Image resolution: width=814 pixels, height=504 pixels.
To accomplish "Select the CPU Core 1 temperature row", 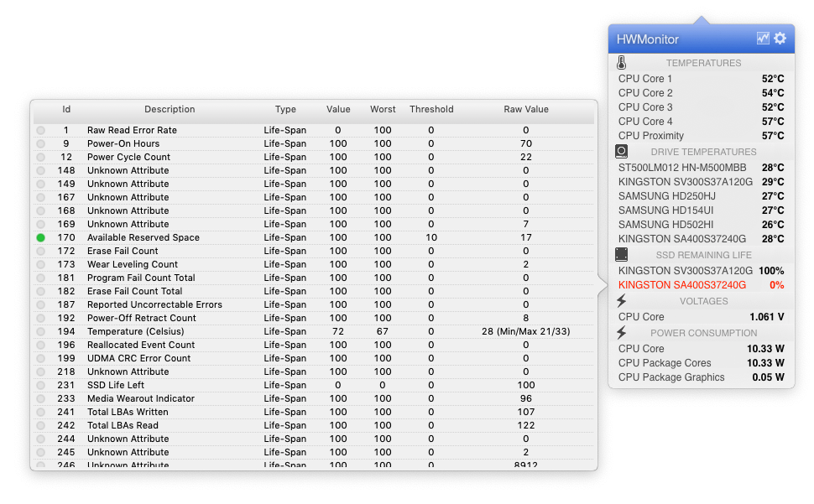I will 702,79.
